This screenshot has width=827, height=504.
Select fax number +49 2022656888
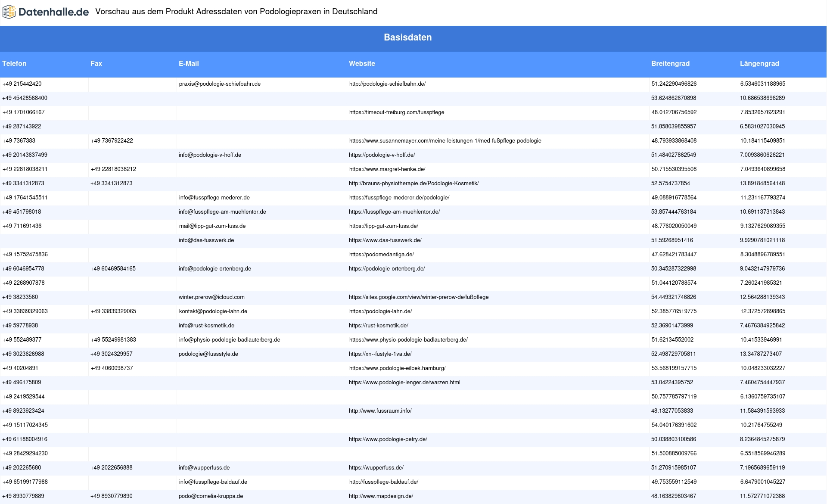coord(112,468)
